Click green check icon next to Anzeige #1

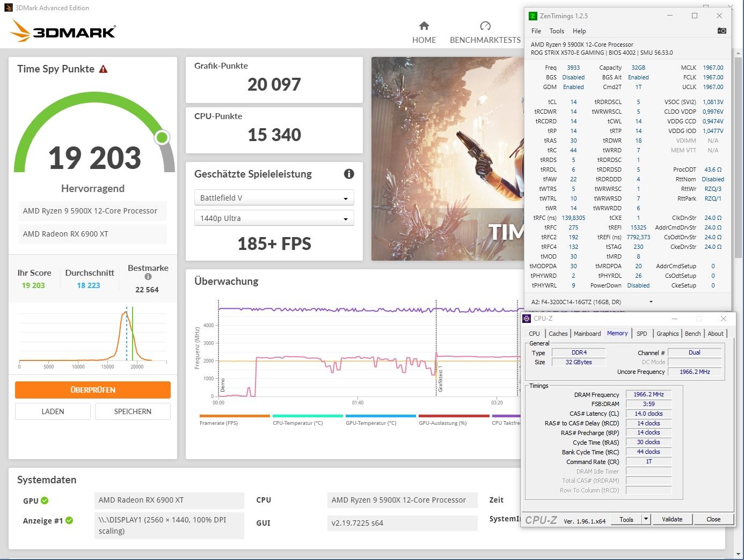coord(69,520)
